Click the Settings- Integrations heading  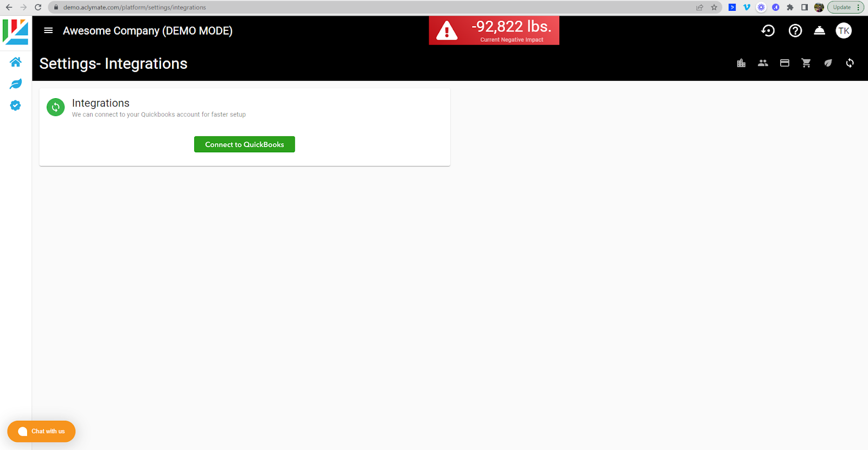(x=113, y=63)
